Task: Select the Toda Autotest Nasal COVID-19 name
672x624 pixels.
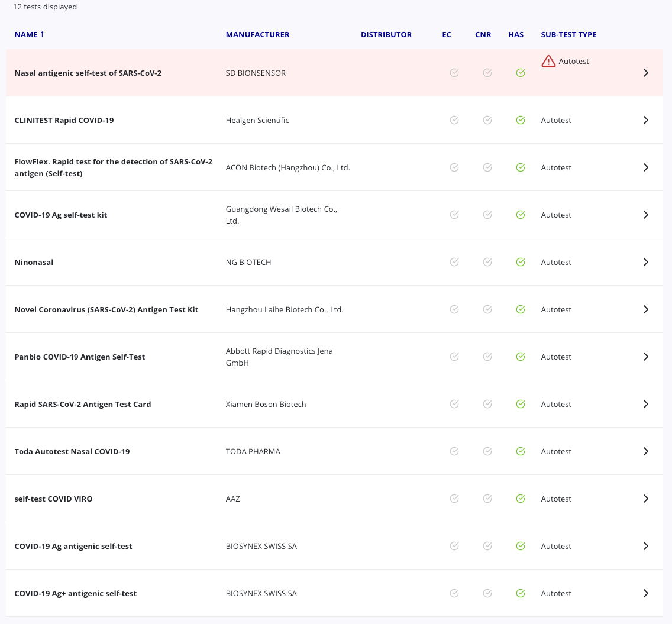Action: click(72, 451)
